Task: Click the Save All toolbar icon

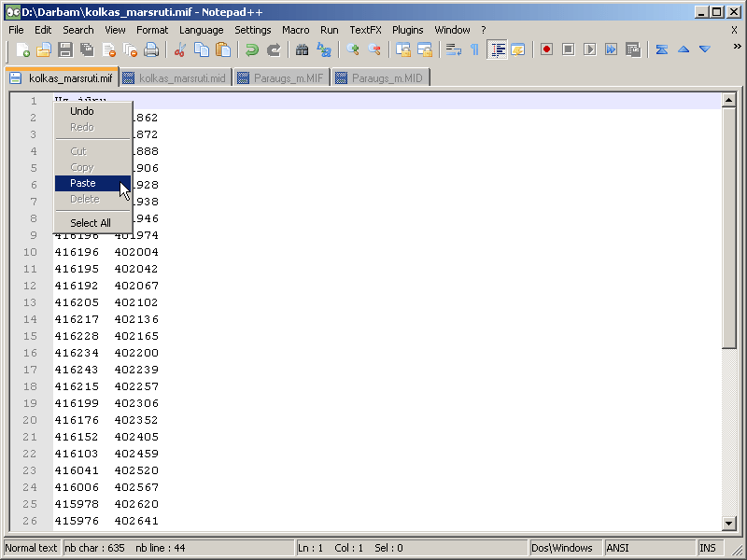Action: [x=87, y=49]
